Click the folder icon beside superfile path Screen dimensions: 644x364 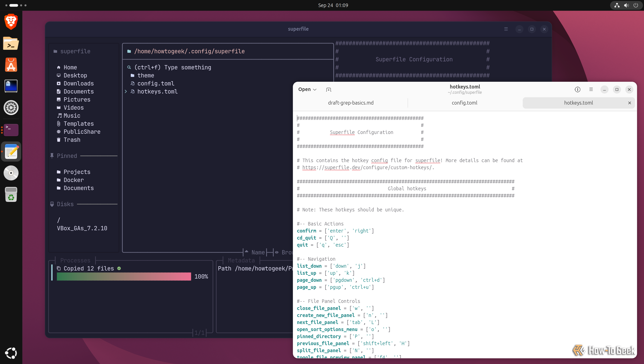(129, 51)
